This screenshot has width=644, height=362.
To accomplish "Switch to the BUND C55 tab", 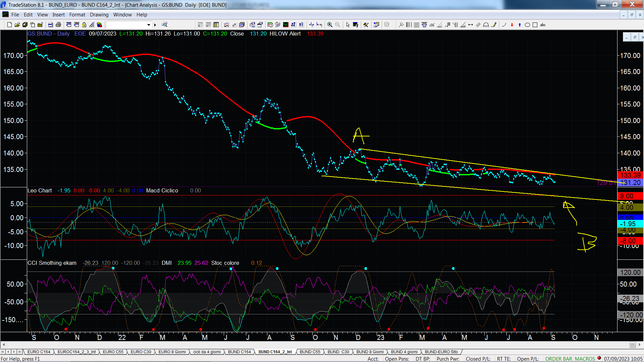I will click(310, 352).
